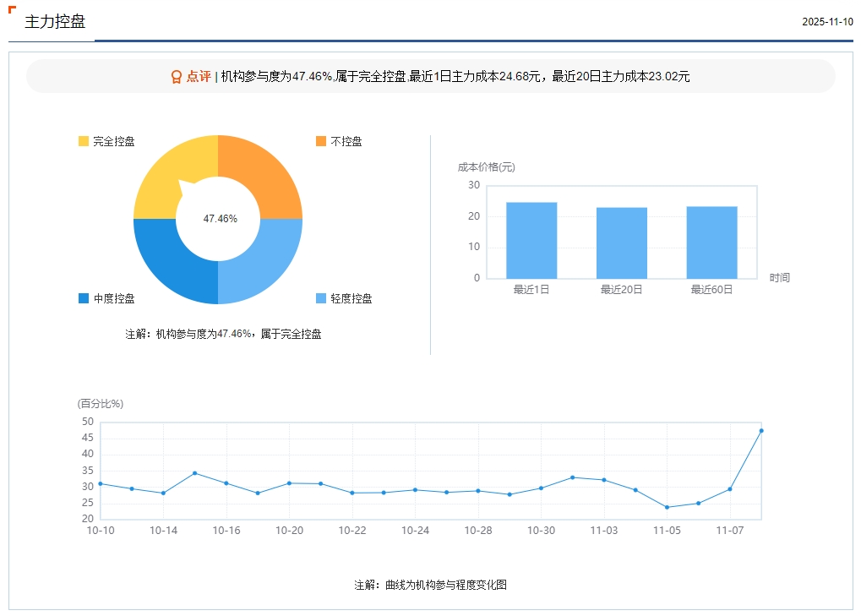861x616 pixels.
Task: Toggle the yellow 完全控盘 legend swatch
Action: tap(84, 142)
